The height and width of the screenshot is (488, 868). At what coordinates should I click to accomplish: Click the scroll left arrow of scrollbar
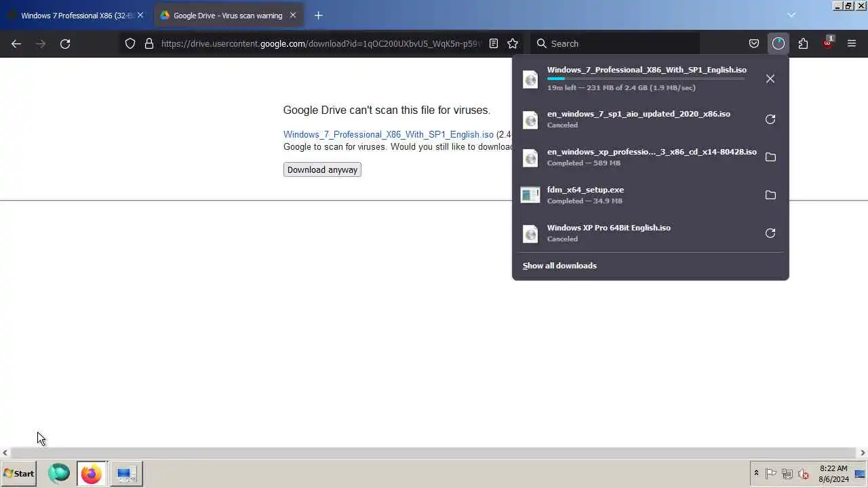(5, 453)
